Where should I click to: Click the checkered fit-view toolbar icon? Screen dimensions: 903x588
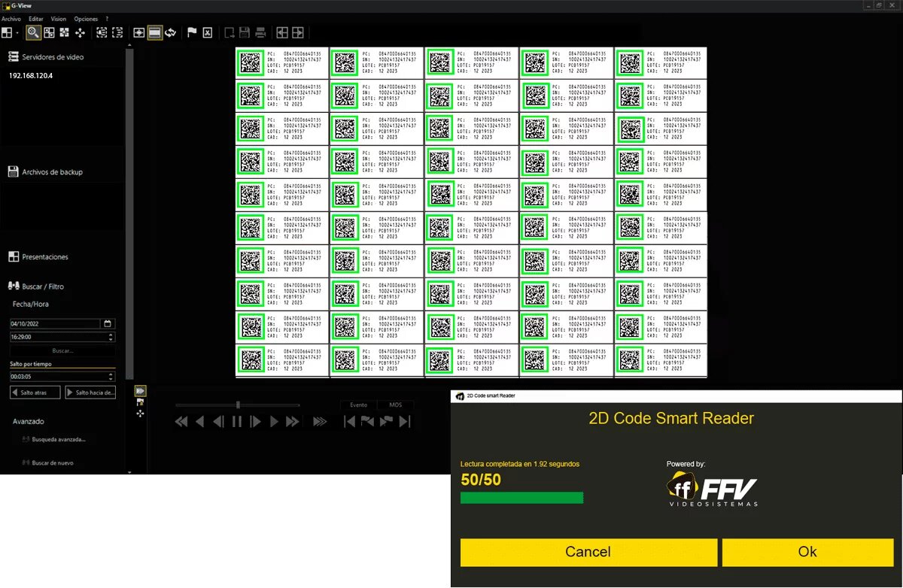click(x=64, y=32)
